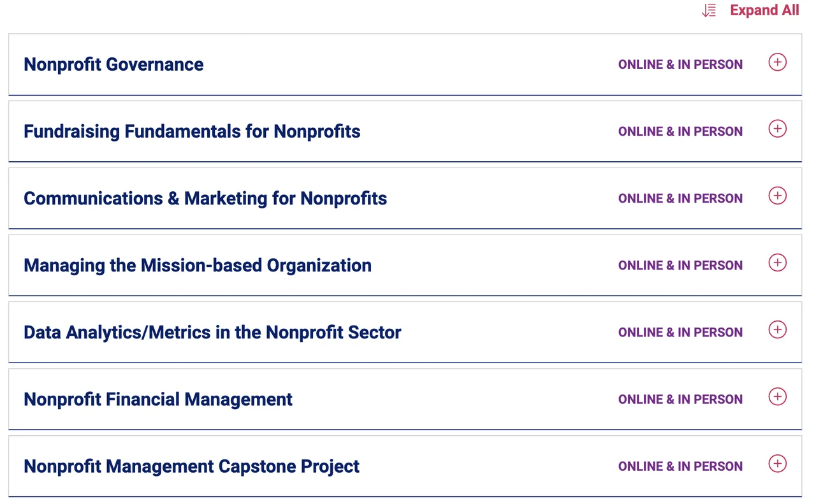Image resolution: width=816 pixels, height=504 pixels.
Task: Click the plus icon for Nonprofit Governance
Action: click(x=777, y=62)
